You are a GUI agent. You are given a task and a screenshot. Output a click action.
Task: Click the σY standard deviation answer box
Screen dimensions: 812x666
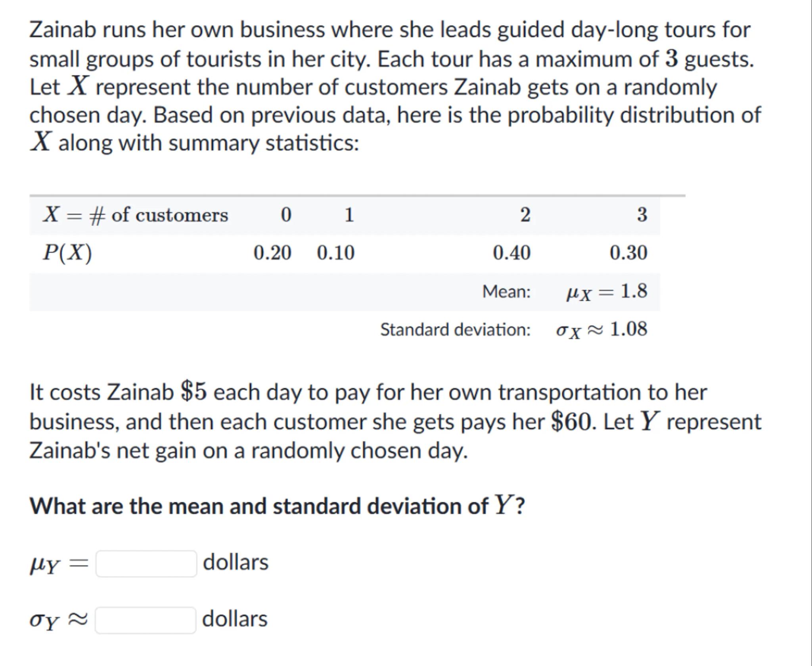[145, 620]
